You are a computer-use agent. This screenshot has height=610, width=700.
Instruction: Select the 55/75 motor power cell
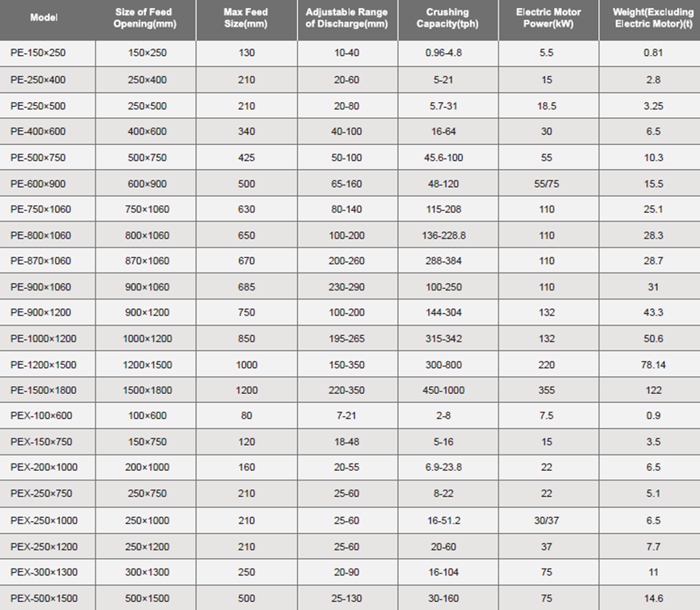coord(547,184)
